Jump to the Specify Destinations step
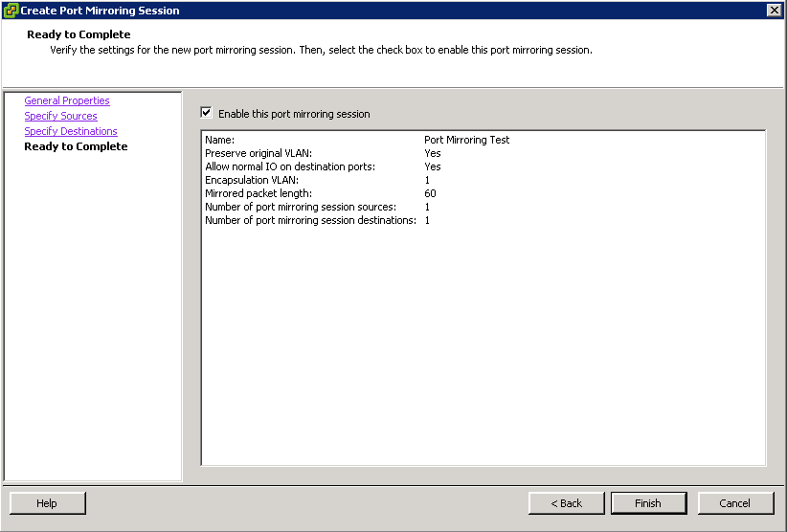 [x=71, y=131]
